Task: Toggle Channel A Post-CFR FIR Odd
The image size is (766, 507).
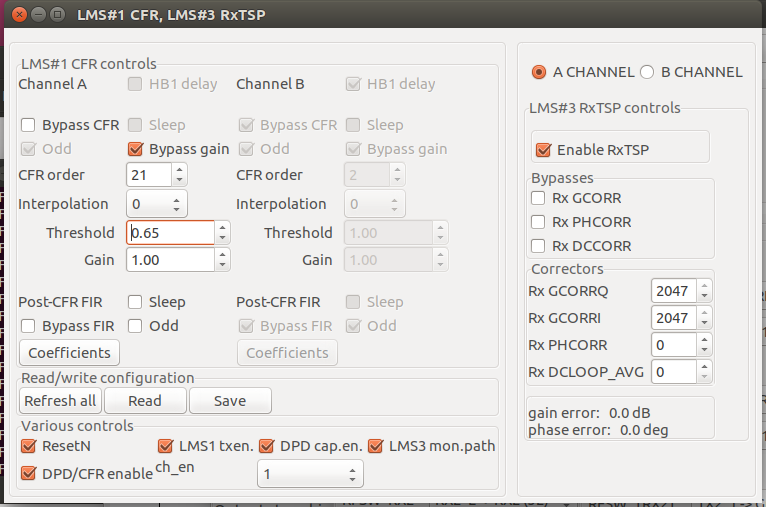Action: [x=135, y=326]
